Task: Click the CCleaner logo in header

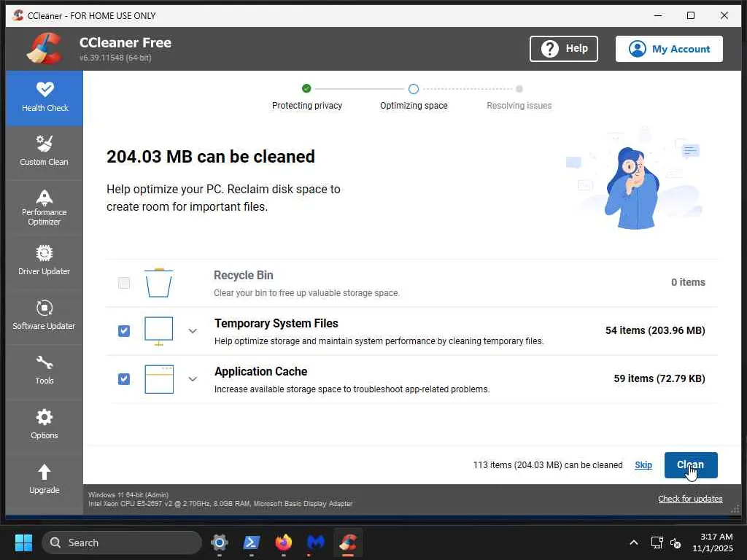Action: point(44,49)
